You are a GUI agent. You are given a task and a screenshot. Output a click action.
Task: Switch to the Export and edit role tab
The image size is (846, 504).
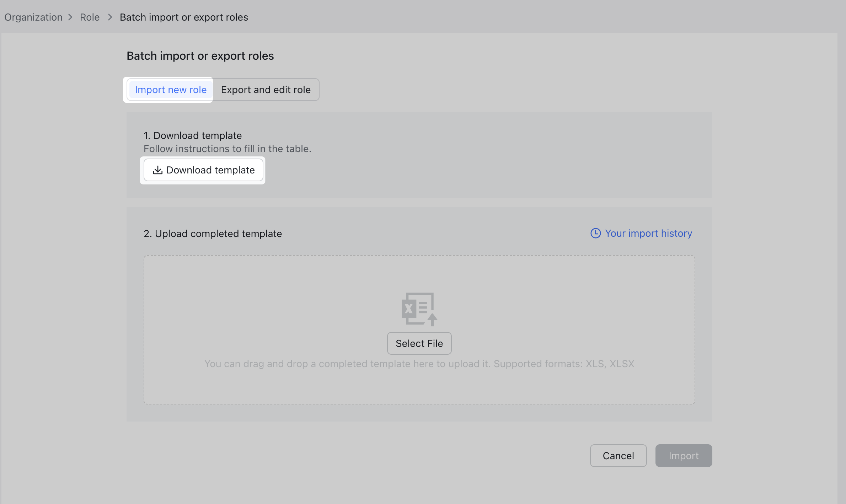click(x=266, y=90)
